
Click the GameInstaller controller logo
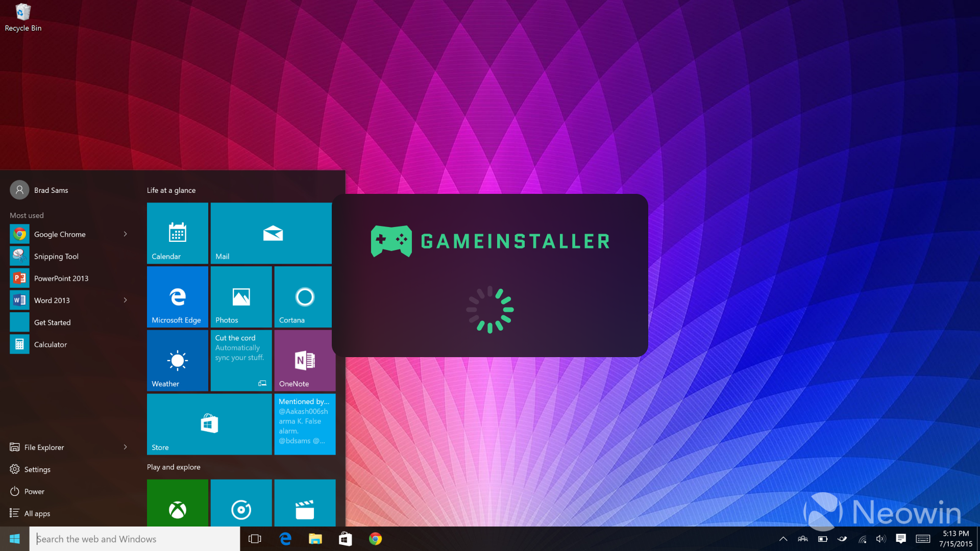(x=391, y=241)
